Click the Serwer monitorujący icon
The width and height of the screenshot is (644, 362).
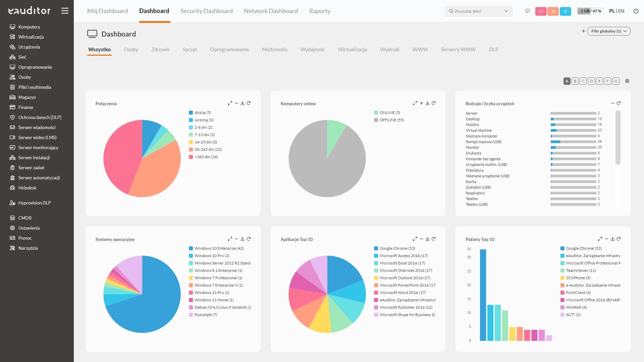pyautogui.click(x=12, y=147)
